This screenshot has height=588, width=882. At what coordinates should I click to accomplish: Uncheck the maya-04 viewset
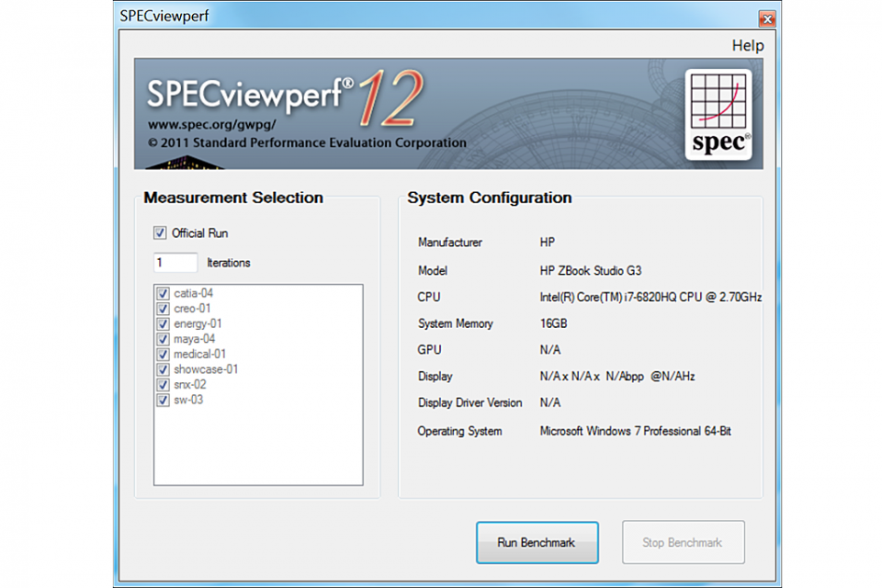163,338
